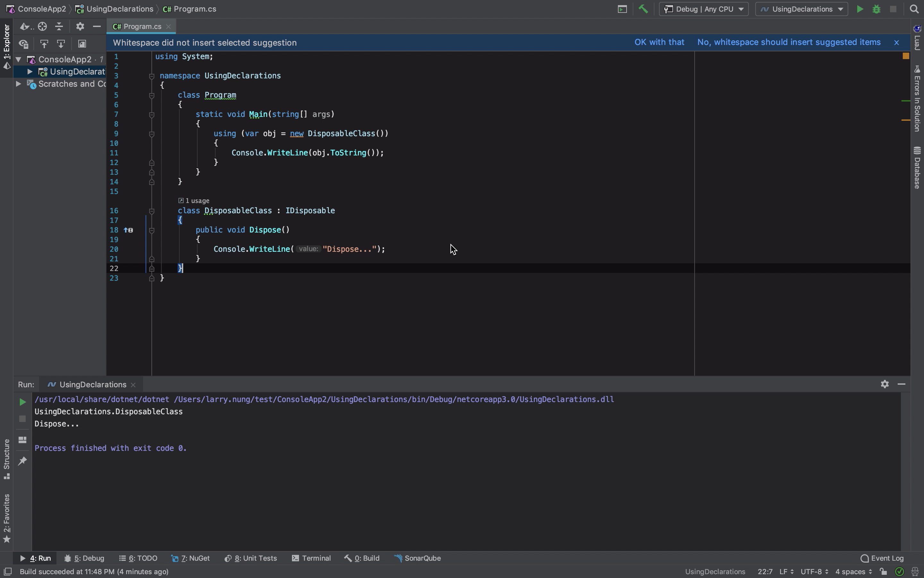Fold the class Program block

(x=151, y=96)
